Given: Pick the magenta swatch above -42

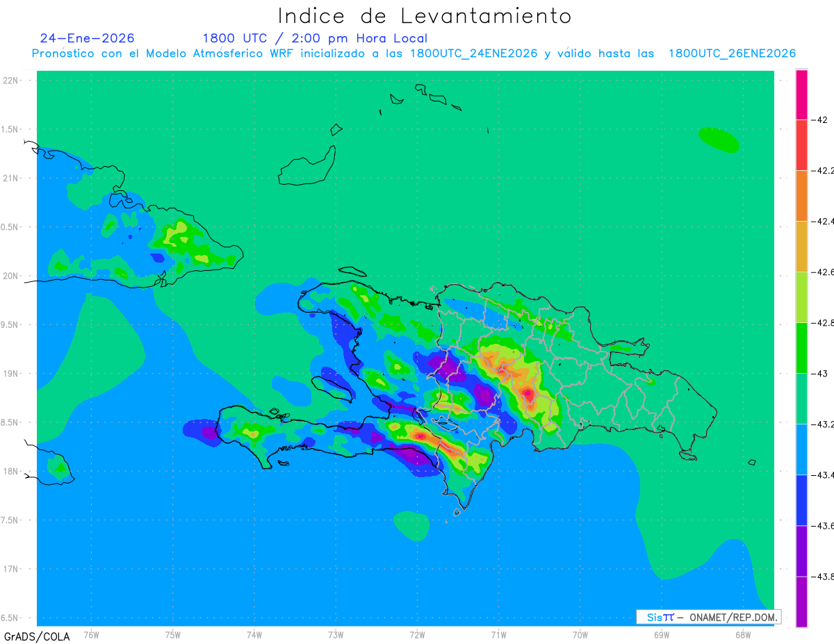Looking at the screenshot, I should tap(801, 94).
